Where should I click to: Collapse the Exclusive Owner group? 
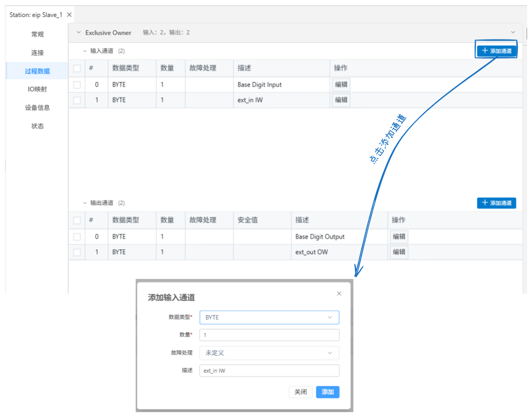coord(79,33)
